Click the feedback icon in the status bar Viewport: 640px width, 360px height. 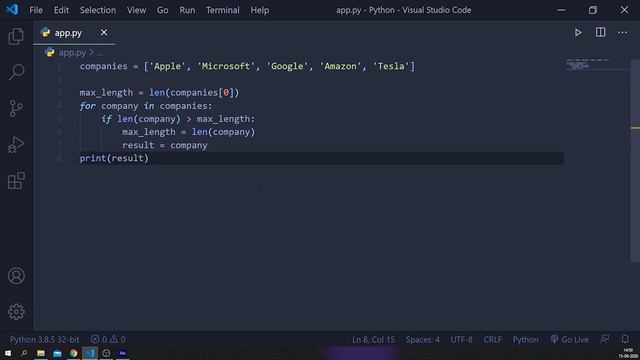click(x=604, y=339)
